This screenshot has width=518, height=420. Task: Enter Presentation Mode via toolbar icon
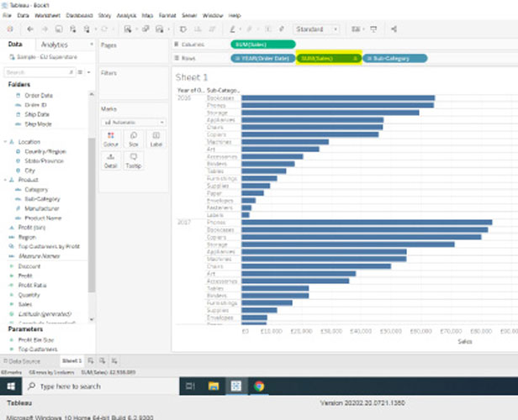point(373,29)
